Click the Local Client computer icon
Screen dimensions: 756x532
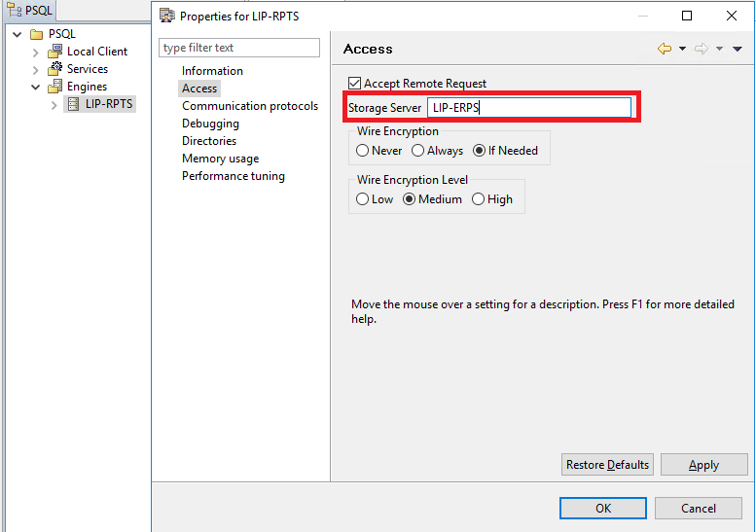tap(55, 52)
